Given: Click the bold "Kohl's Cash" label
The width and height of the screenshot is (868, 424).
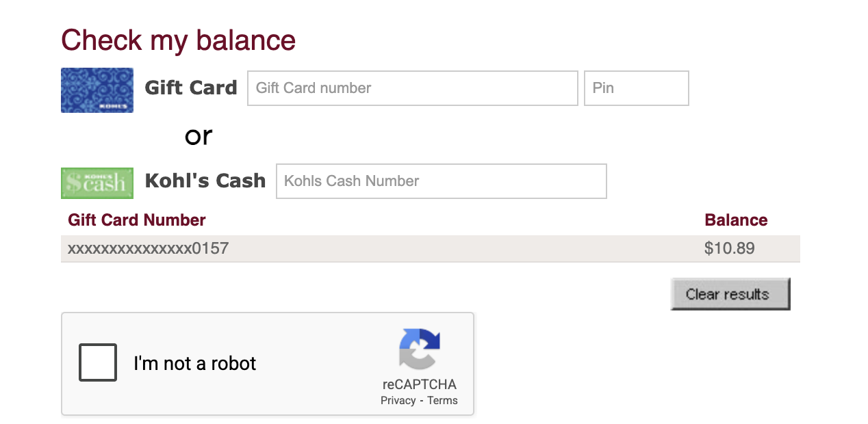Looking at the screenshot, I should tap(205, 181).
